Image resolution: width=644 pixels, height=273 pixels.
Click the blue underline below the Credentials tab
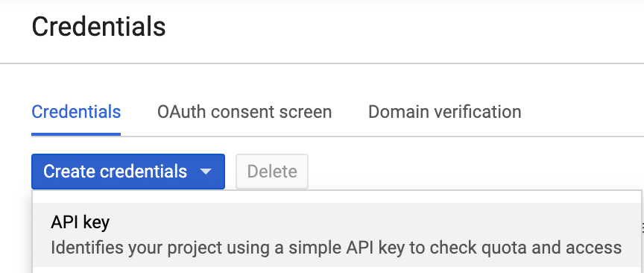coord(76,134)
